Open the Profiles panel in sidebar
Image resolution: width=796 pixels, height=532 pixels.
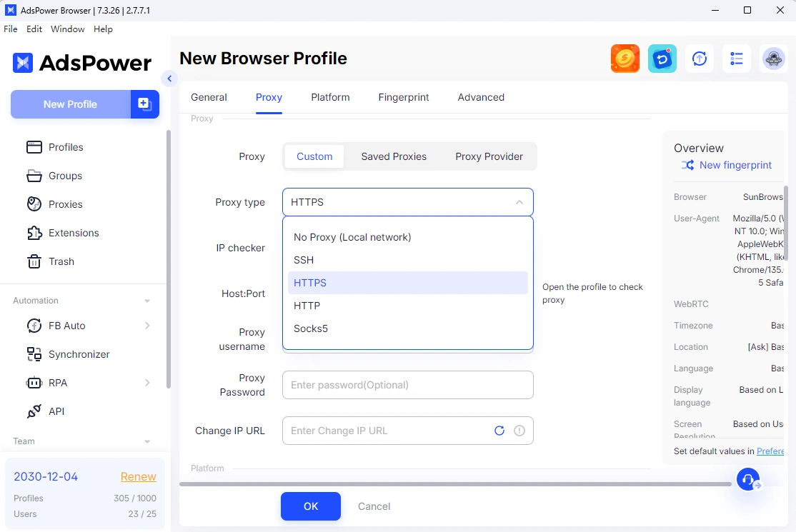[x=67, y=147]
